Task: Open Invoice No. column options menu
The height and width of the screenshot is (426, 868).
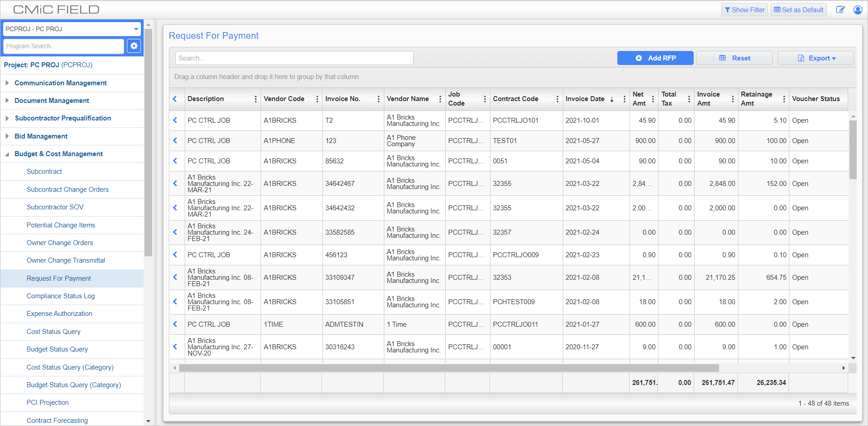Action: click(378, 99)
